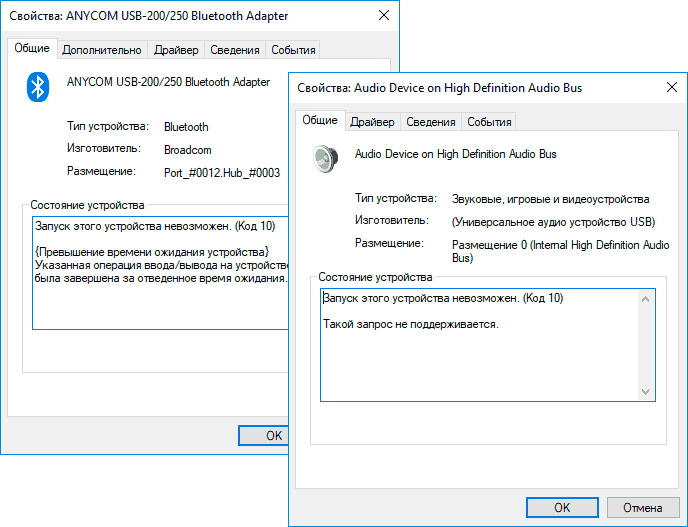Open the Дополнительно tab in ANYCOM window
The image size is (688, 527).
102,50
